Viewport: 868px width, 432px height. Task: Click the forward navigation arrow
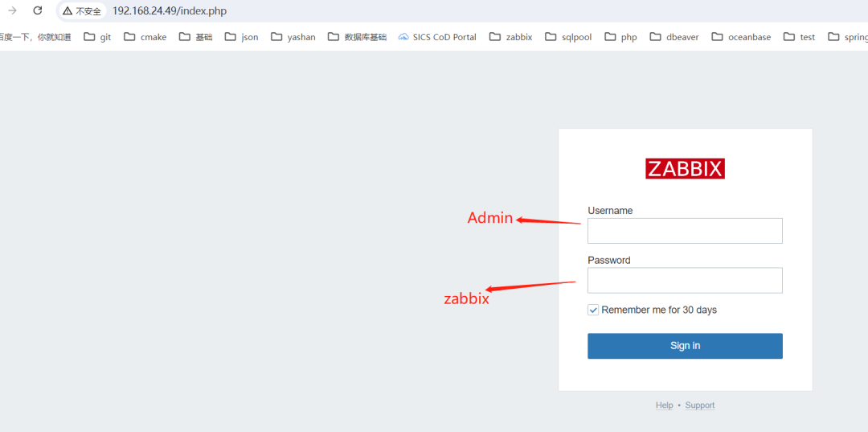click(12, 10)
